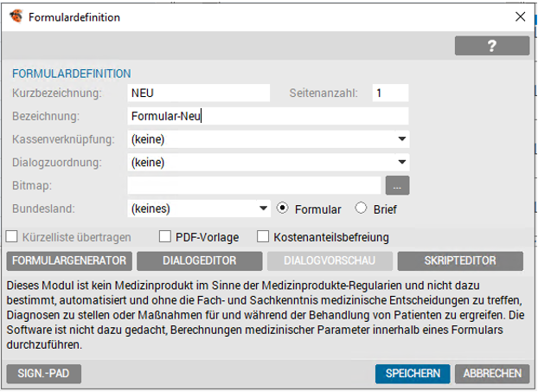Open the Skripteditor
The image size is (538, 392).
click(x=460, y=260)
